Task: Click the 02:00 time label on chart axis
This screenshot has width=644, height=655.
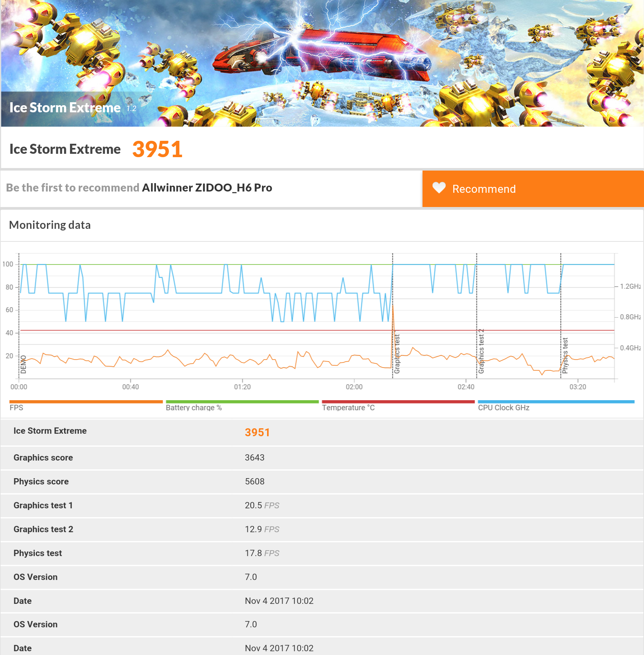Action: point(354,387)
